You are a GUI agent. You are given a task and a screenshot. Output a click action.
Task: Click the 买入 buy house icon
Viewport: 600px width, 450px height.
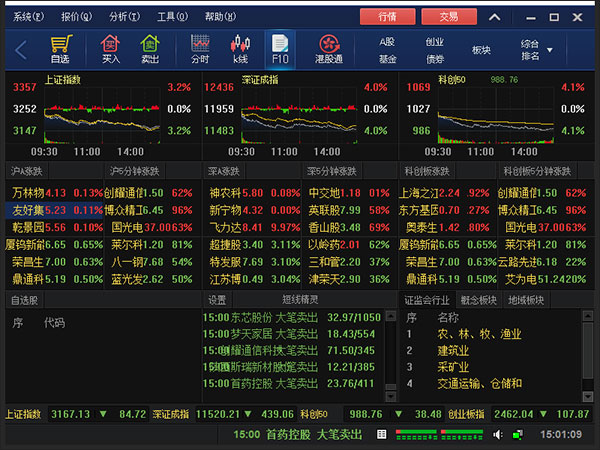point(110,47)
